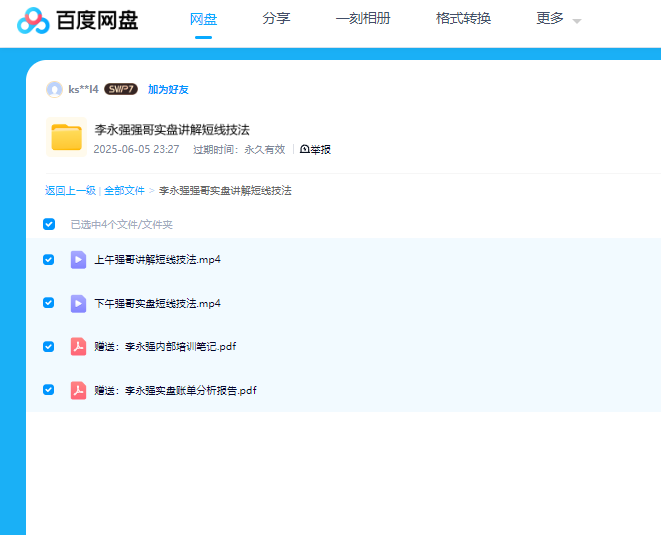Click PDF icon for 李永强内部培训笔记.pdf

coord(78,347)
